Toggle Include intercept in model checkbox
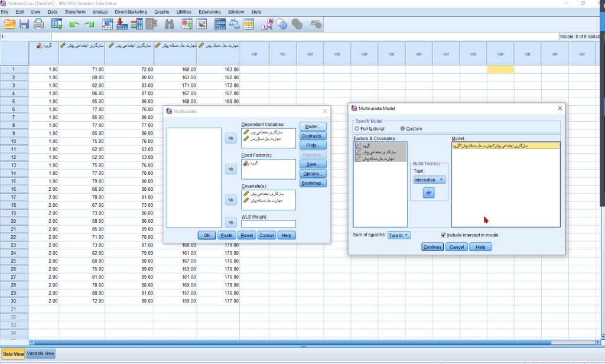The width and height of the screenshot is (605, 364). (x=443, y=235)
